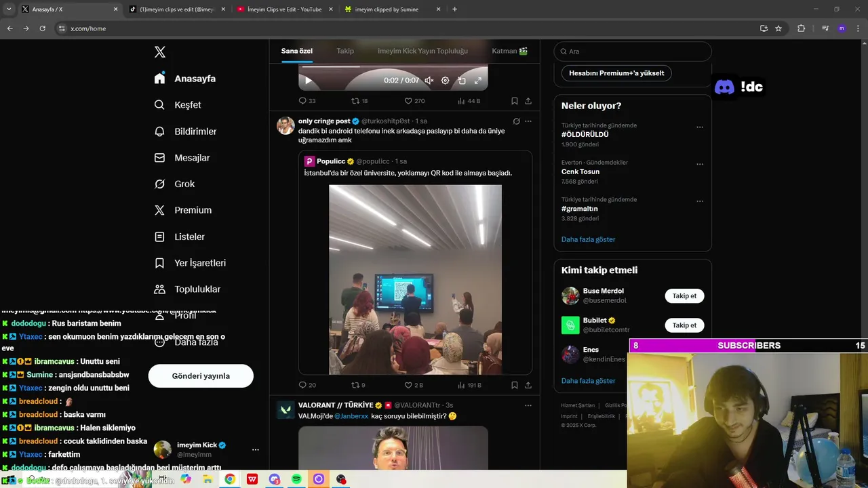This screenshot has width=868, height=488.
Task: Click the Ara search field
Action: 633,52
